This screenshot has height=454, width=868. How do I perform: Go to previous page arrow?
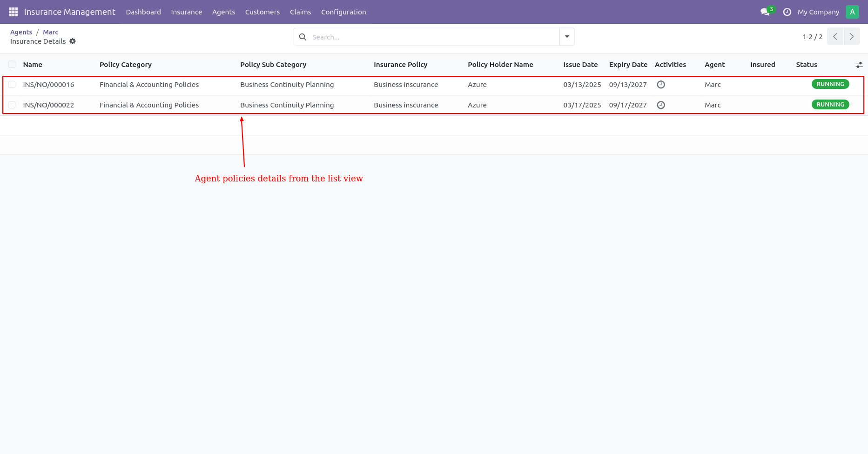click(x=835, y=37)
